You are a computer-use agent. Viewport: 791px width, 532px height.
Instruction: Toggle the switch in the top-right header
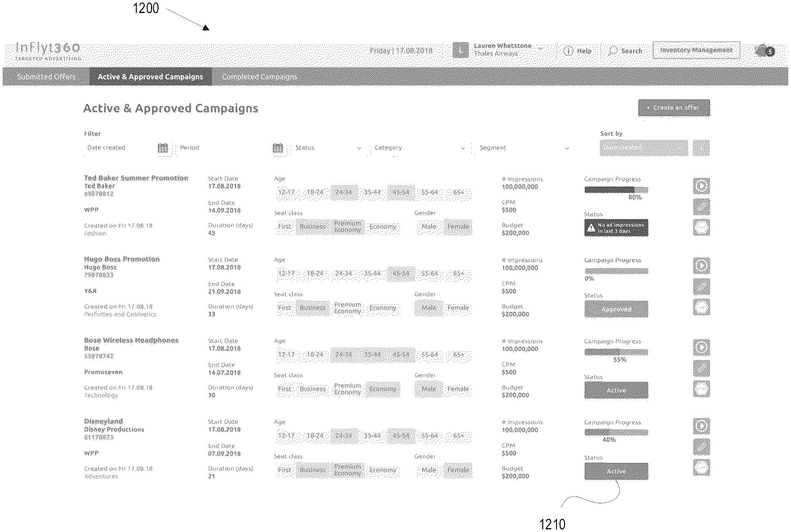point(764,51)
